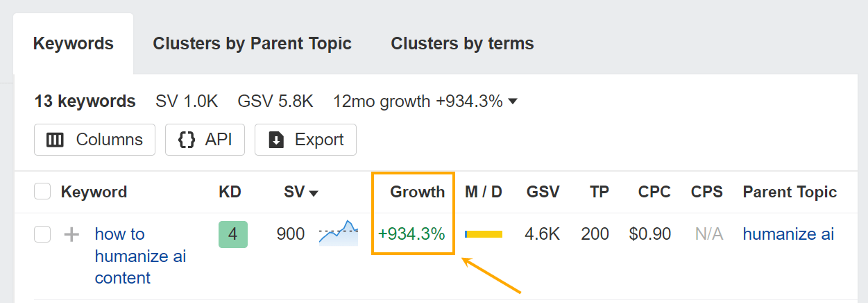The image size is (868, 303).
Task: Check the 'how to humanize ai content' row checkbox
Action: (42, 234)
